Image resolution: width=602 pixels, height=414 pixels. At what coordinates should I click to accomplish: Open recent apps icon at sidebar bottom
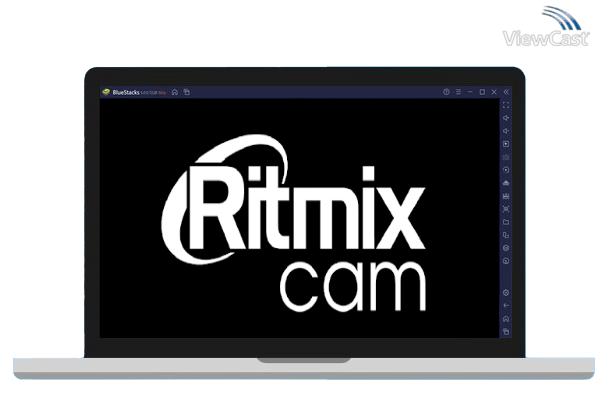click(x=506, y=331)
